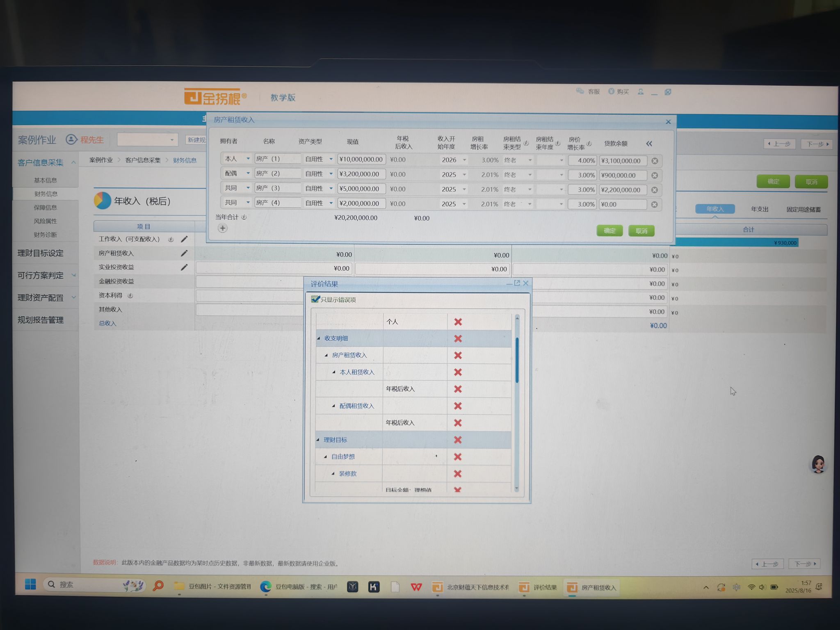
Task: Open Windows Start menu
Action: [30, 584]
